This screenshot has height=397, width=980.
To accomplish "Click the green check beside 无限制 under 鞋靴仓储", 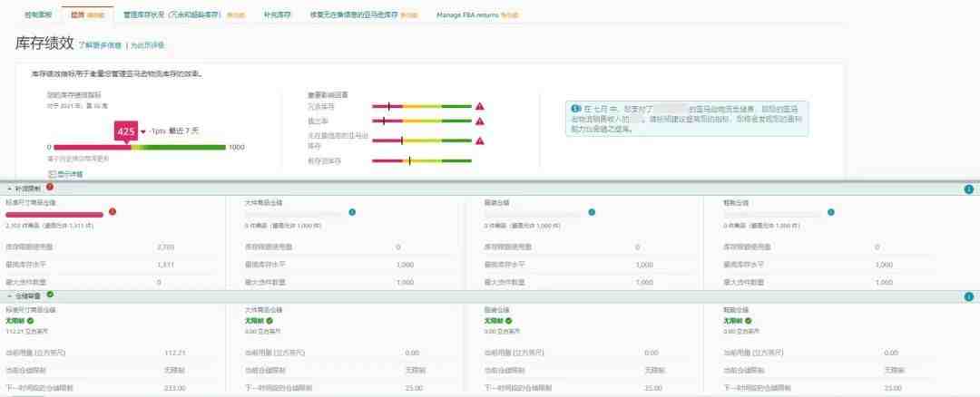I will coord(748,321).
